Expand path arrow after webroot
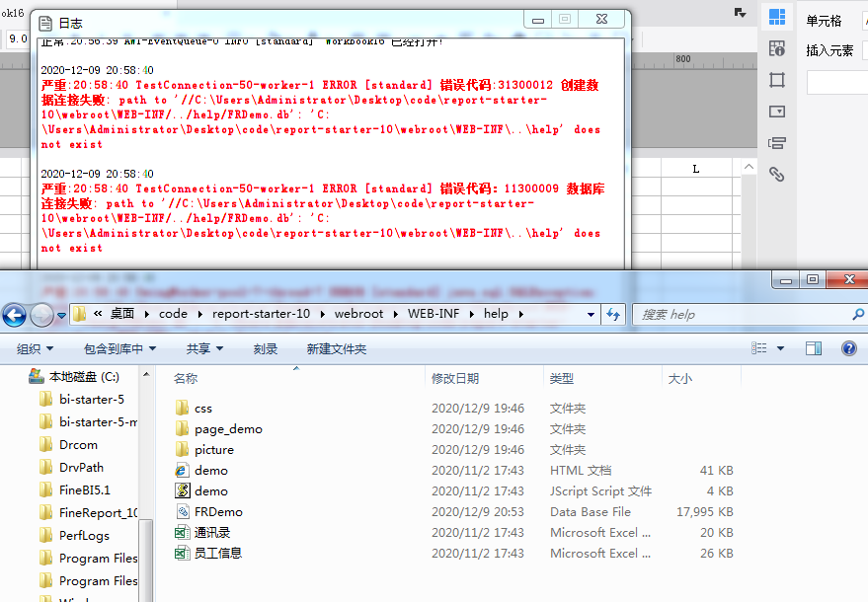 coord(395,314)
